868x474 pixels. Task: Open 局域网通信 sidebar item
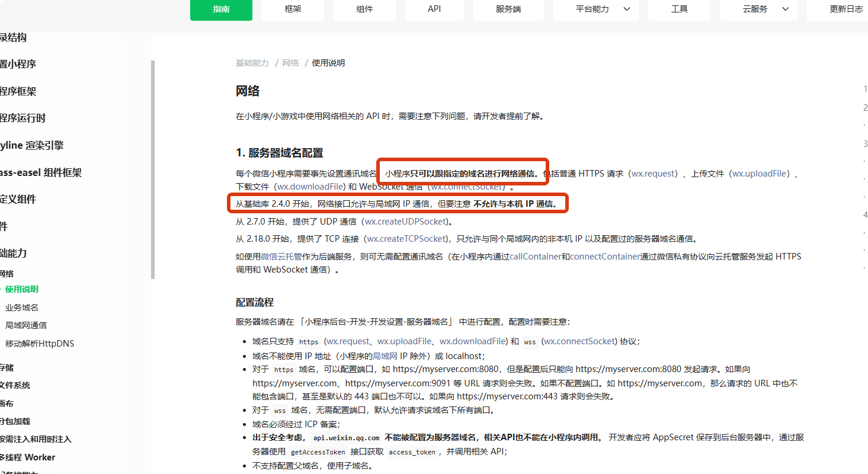click(26, 325)
